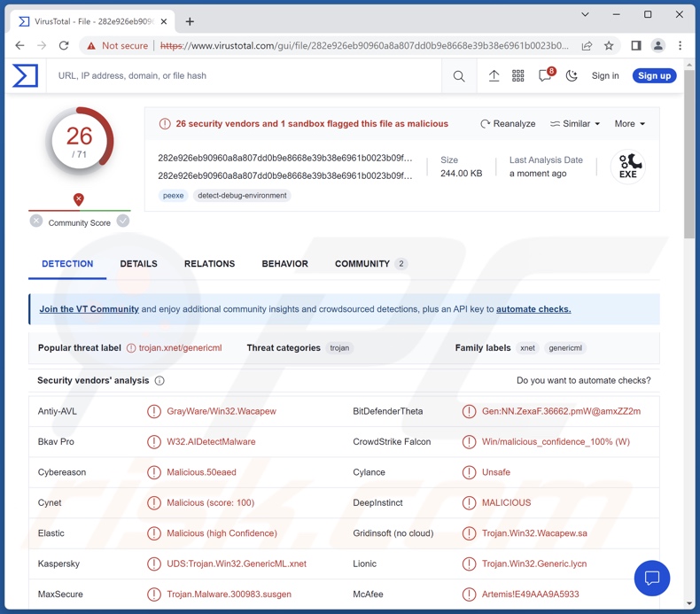Click the VirusTotal logo icon
Image resolution: width=700 pixels, height=614 pixels.
click(x=25, y=76)
